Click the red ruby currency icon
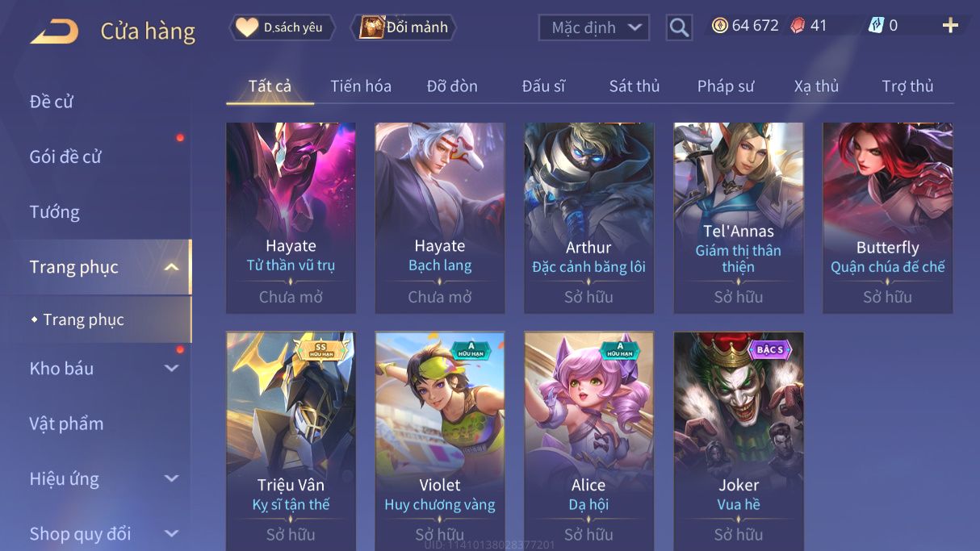The width and height of the screenshot is (980, 551). click(798, 26)
